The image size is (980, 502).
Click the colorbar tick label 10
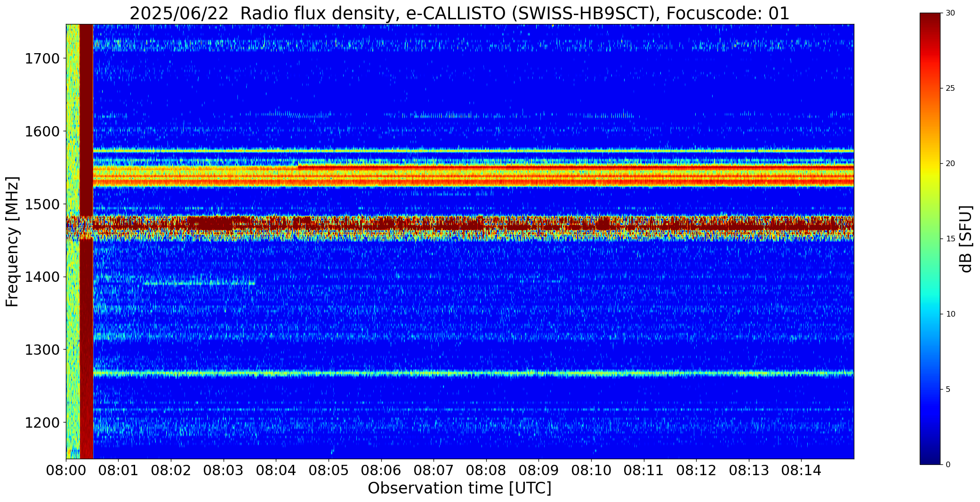[x=950, y=314]
